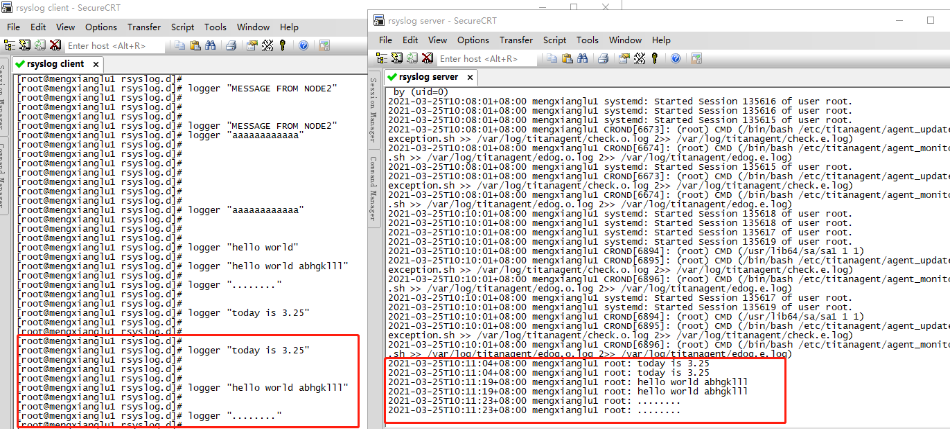951x429 pixels.
Task: Open Session Manager side tab in server window
Action: coord(375,109)
